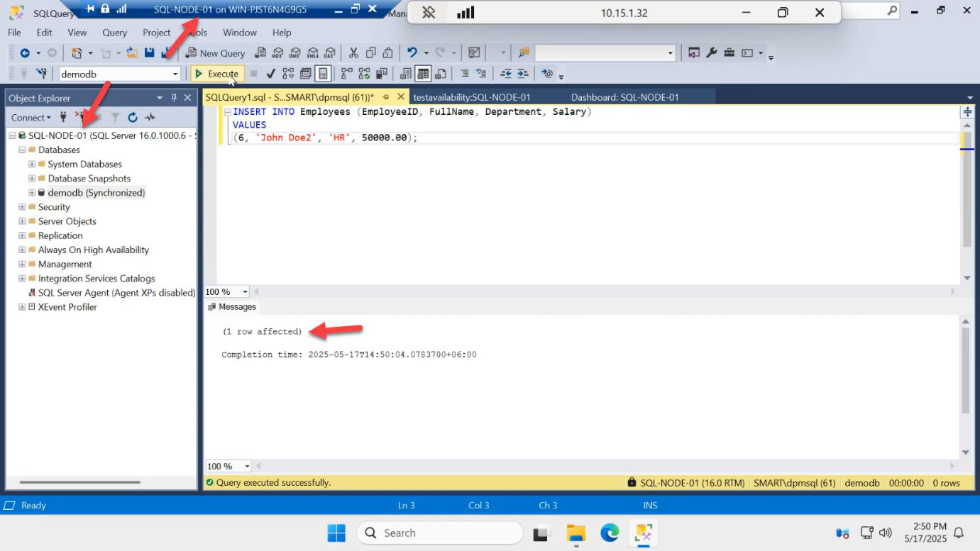Click the Parse checkmark icon
Image resolution: width=980 pixels, height=551 pixels.
(270, 74)
